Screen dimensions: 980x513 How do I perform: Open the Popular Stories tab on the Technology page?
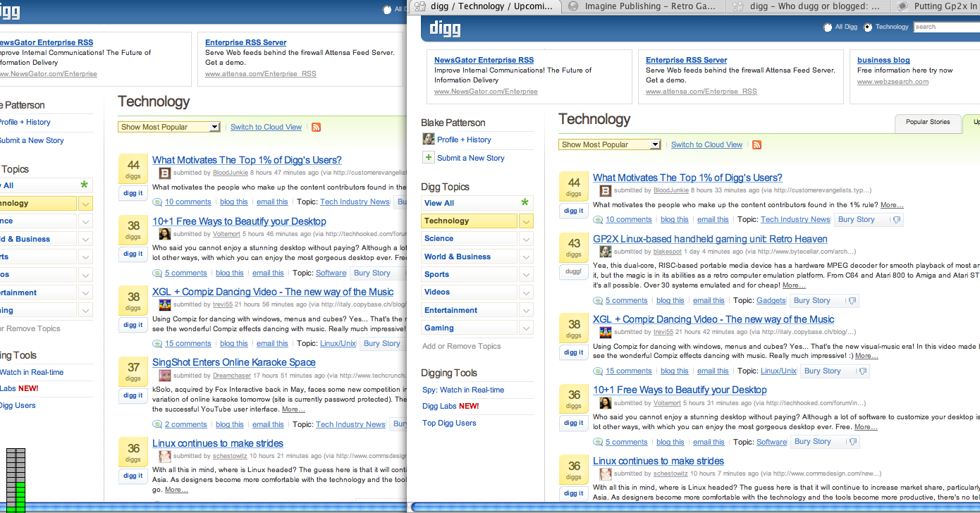tap(928, 123)
